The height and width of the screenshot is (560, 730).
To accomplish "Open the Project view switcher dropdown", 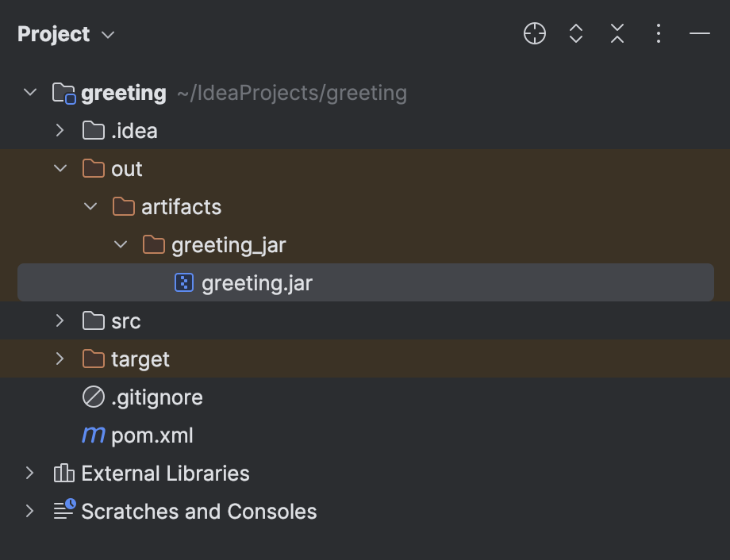I will click(x=106, y=34).
